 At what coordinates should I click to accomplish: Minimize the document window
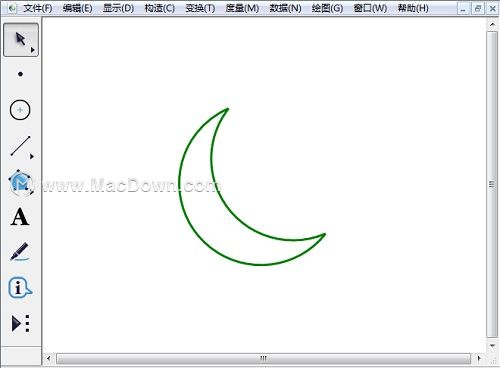(463, 9)
